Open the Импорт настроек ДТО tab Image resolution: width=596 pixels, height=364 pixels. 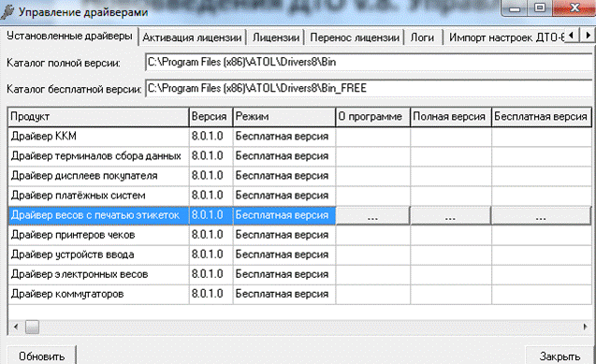(505, 37)
